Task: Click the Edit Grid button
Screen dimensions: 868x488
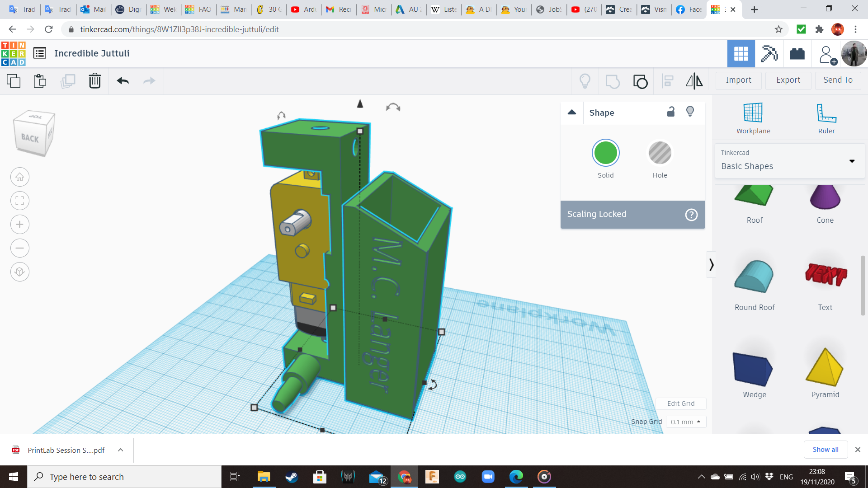Action: [681, 404]
